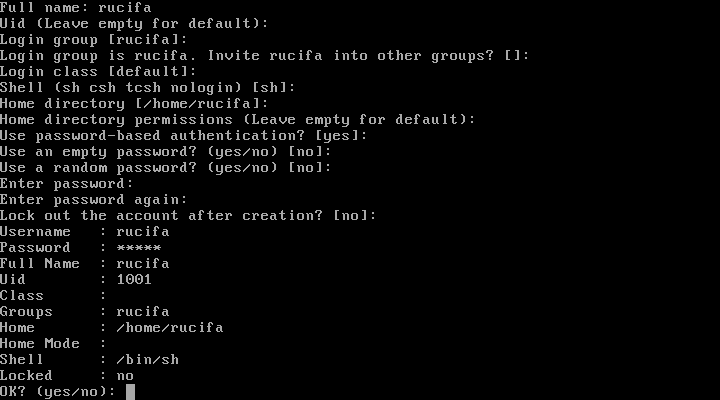Click the Locked value no

125,376
